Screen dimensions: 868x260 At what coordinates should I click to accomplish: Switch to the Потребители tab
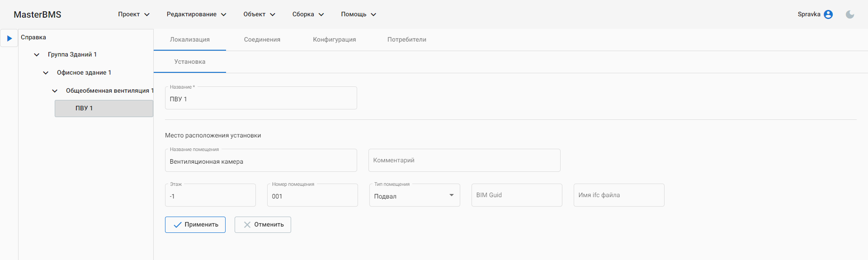(407, 40)
